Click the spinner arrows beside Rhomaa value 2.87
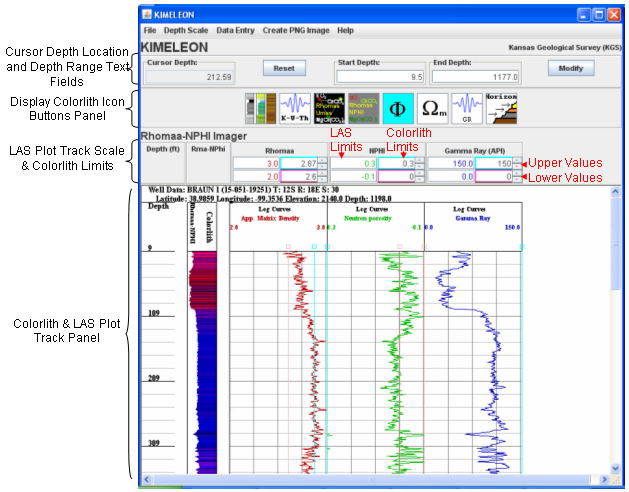629x492 pixels. point(323,163)
